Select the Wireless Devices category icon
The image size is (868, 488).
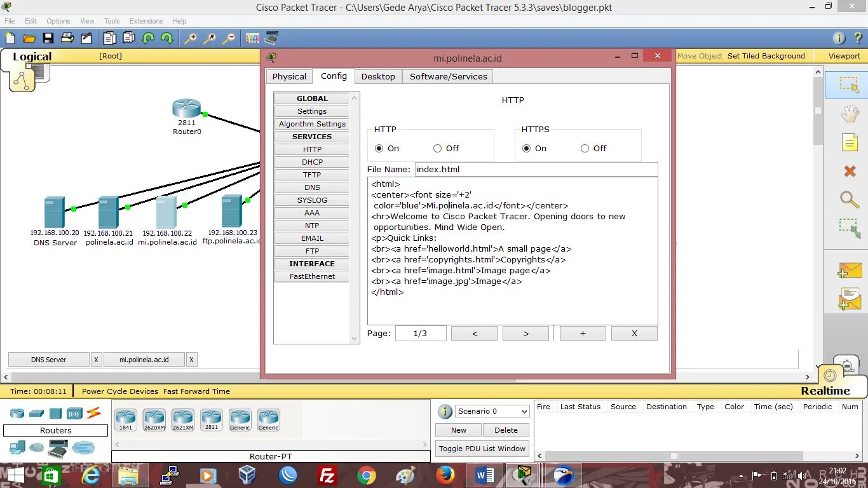(75, 413)
